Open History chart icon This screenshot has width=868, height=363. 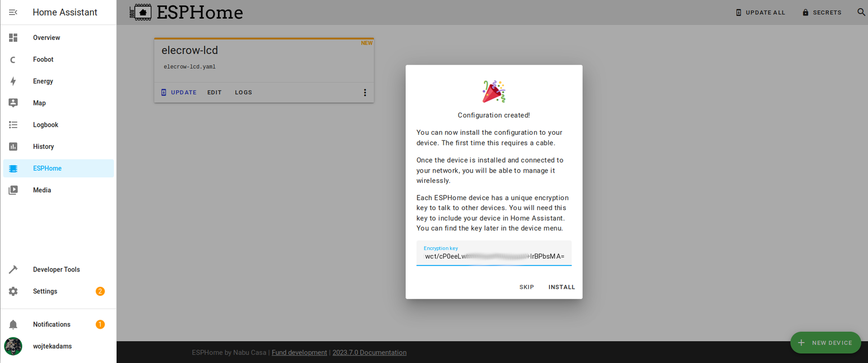13,146
